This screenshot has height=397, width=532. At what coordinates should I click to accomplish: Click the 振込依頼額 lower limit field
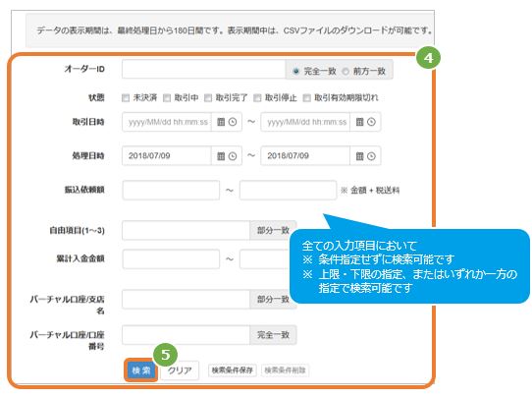171,191
